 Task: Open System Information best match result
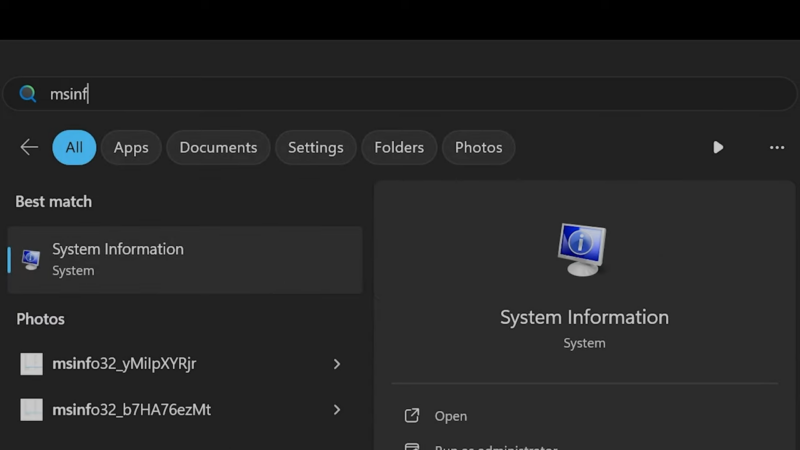185,260
